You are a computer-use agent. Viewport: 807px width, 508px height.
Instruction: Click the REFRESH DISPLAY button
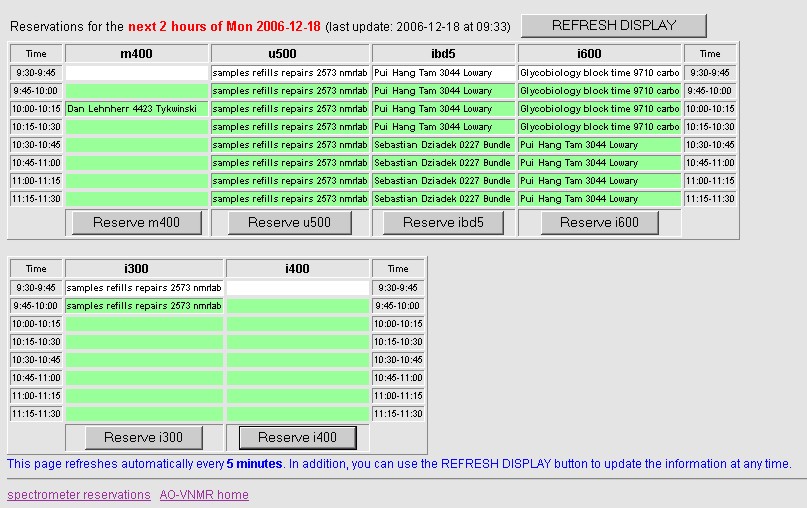tap(613, 26)
